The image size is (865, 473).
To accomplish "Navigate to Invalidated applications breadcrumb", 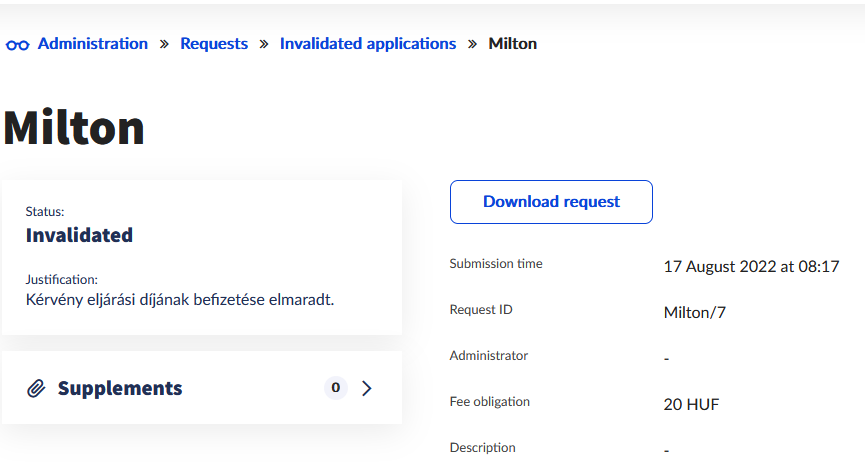I will click(367, 44).
